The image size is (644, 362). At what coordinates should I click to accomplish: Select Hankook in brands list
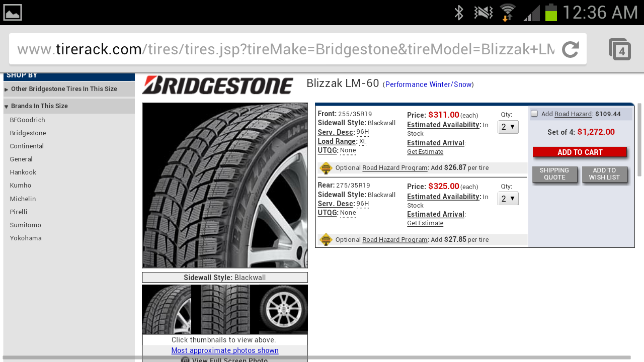(23, 172)
